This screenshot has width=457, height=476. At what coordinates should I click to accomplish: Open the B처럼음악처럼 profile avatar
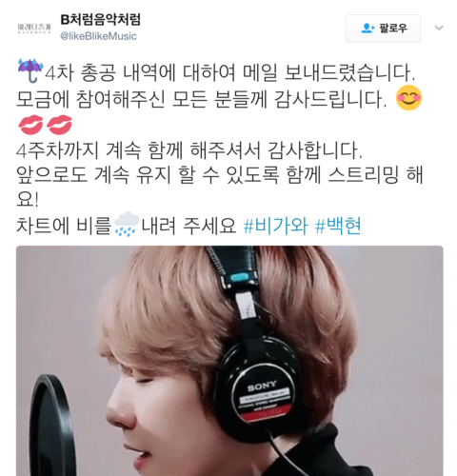tap(34, 29)
